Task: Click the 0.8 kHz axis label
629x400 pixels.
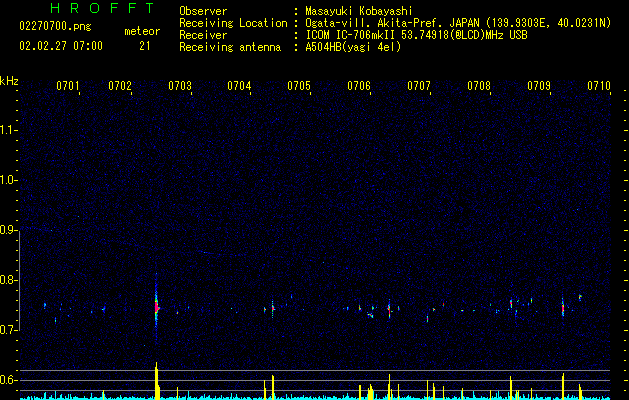Action: coord(8,280)
